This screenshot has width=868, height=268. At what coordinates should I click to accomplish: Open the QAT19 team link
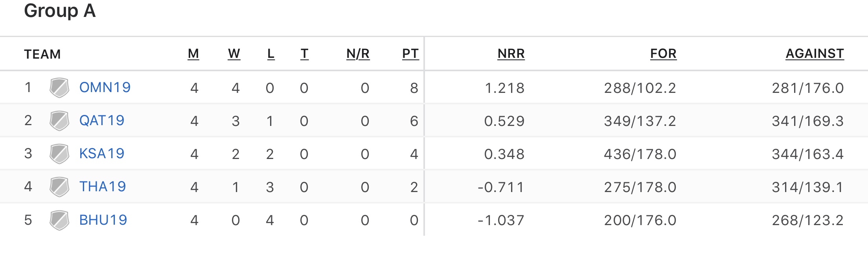(x=102, y=120)
